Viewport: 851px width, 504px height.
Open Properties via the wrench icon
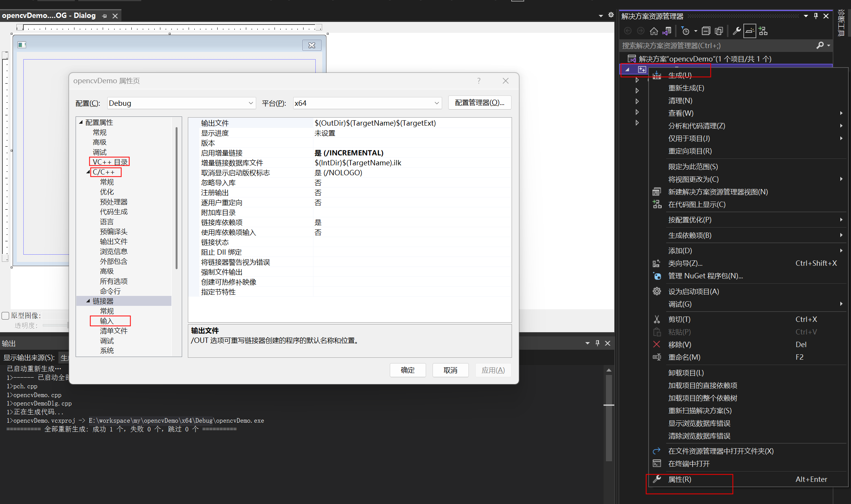(x=736, y=31)
